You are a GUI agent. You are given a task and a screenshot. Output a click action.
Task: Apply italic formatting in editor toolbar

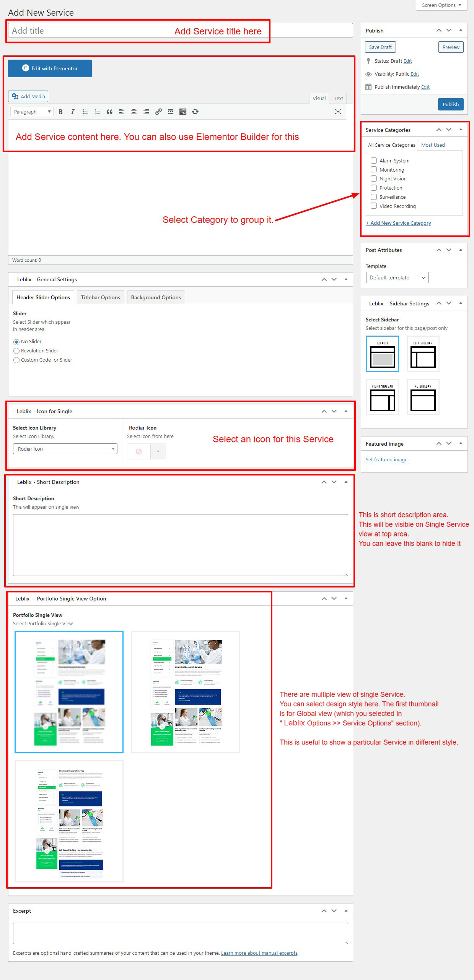click(73, 112)
